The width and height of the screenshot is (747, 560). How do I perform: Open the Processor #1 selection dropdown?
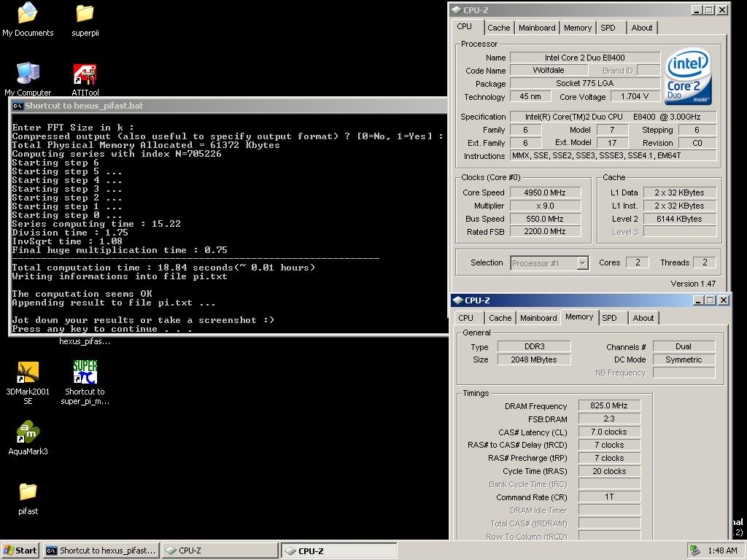pos(550,262)
